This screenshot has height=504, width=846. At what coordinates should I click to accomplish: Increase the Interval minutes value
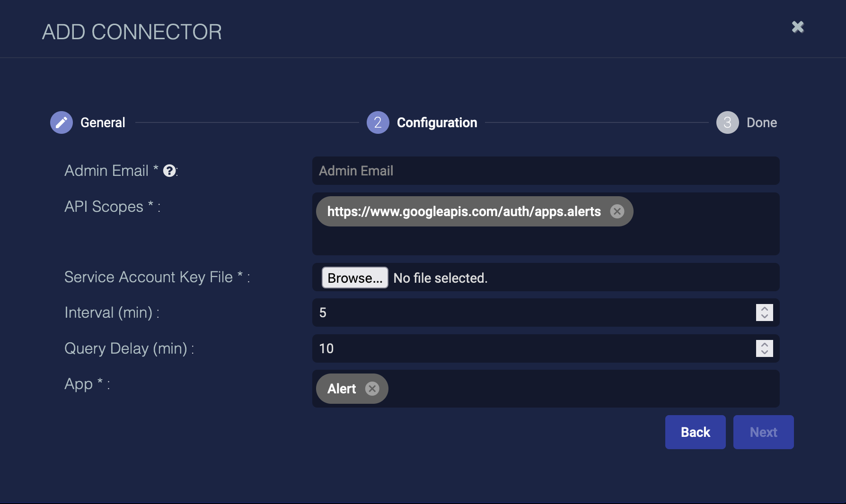tap(765, 309)
